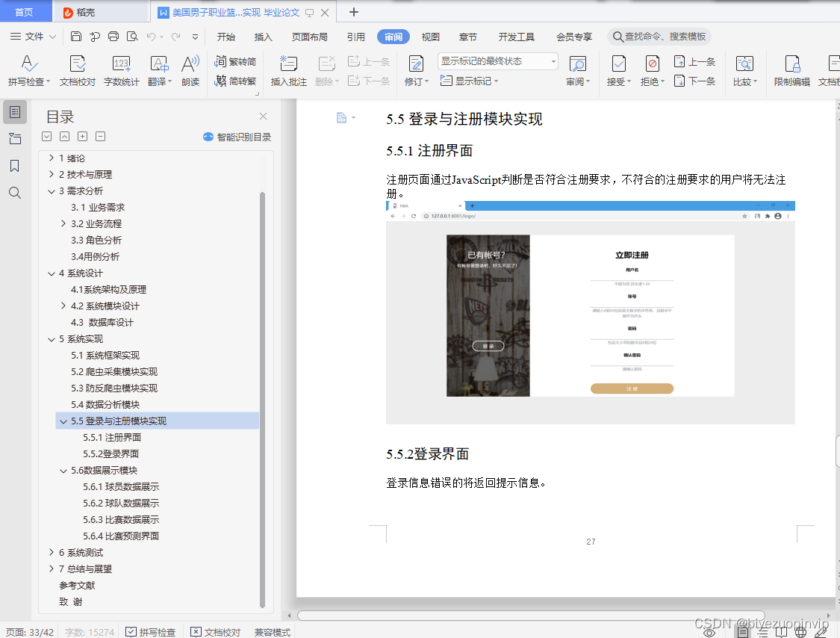Switch to the 开始 ribbon tab
Screen dimensions: 840x638
(x=226, y=37)
